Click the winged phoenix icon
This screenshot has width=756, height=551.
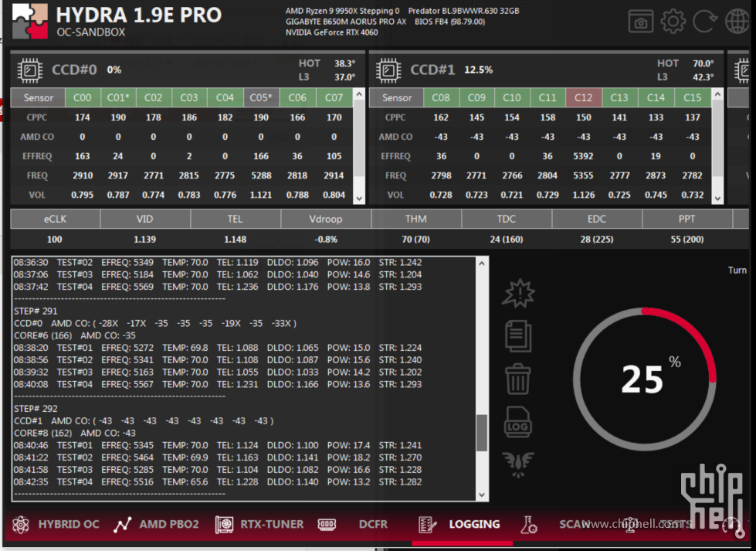coord(518,464)
